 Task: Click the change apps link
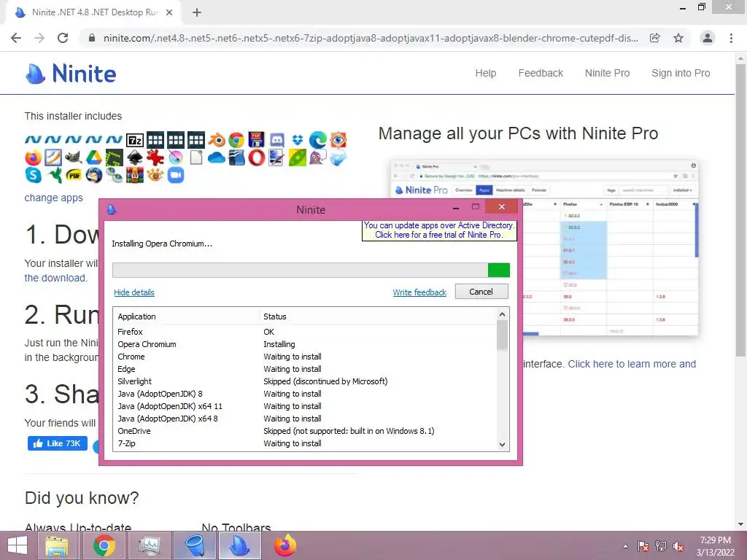54,198
